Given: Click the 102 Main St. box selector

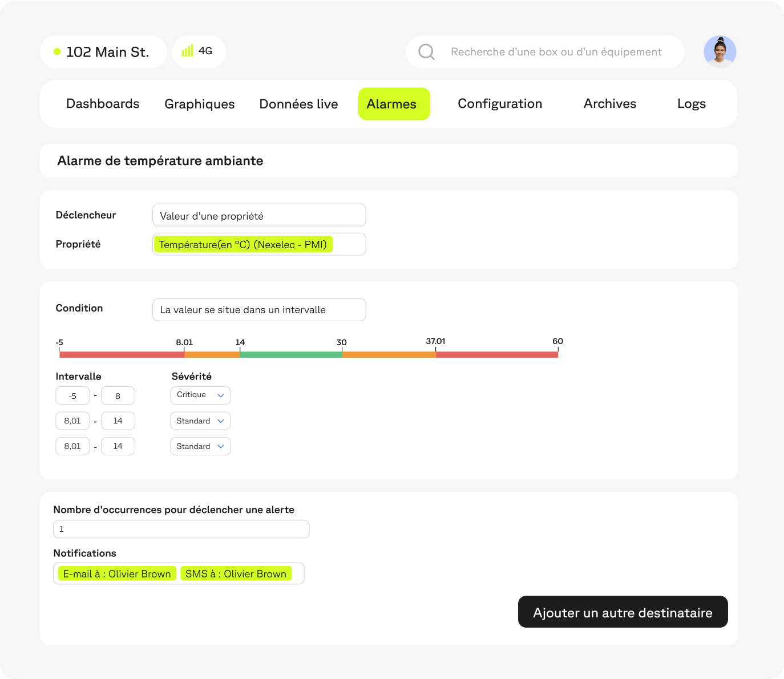Looking at the screenshot, I should coord(103,51).
